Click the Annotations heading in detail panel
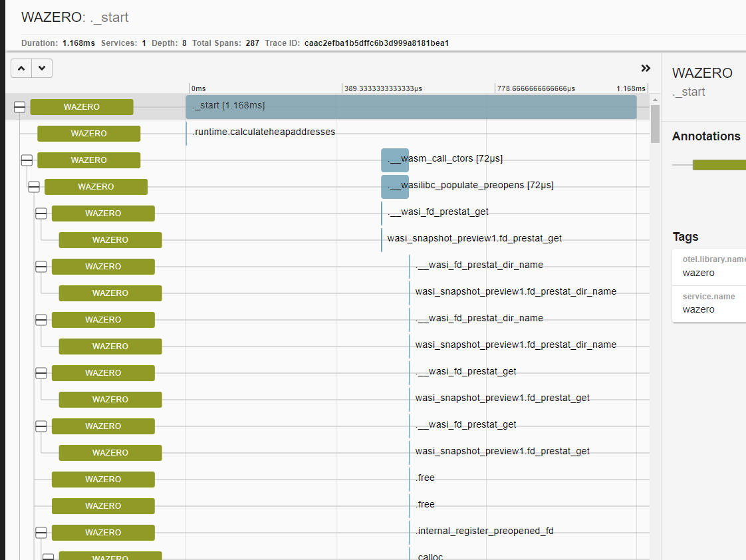746x560 pixels. pyautogui.click(x=706, y=136)
